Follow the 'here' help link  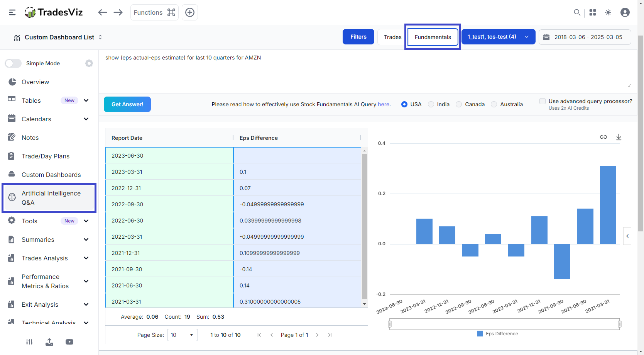(384, 104)
